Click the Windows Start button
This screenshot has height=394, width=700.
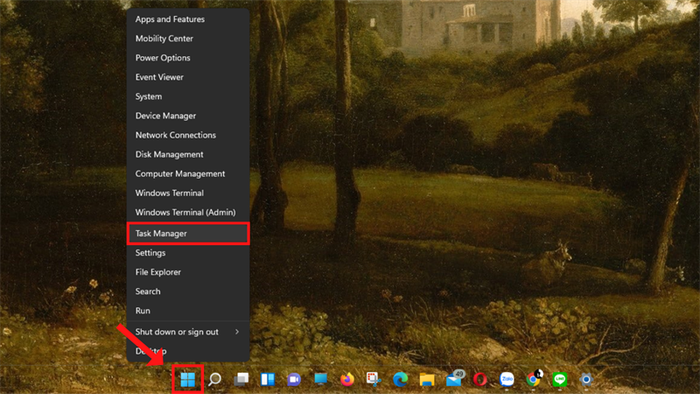(x=188, y=379)
